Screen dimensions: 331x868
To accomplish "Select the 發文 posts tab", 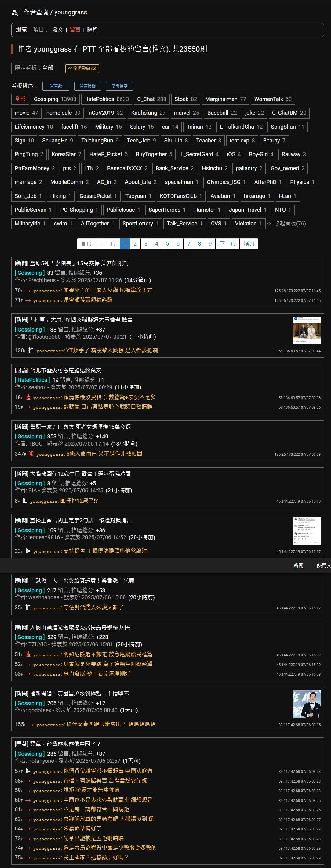I will pyautogui.click(x=58, y=30).
